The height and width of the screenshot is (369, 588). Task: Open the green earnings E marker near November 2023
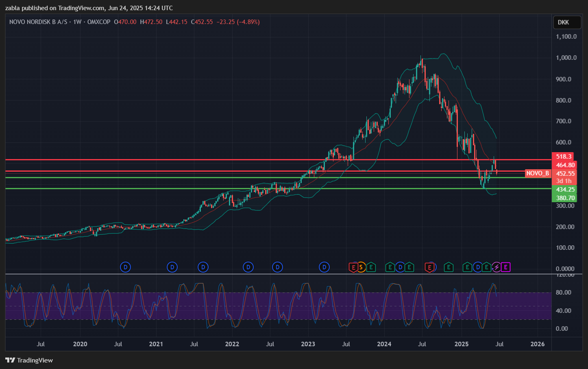pos(371,267)
